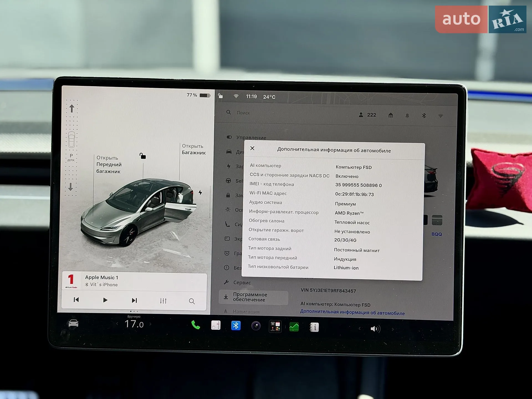532x399 pixels.
Task: Open the locks menu padlock icon
Action: (228, 195)
